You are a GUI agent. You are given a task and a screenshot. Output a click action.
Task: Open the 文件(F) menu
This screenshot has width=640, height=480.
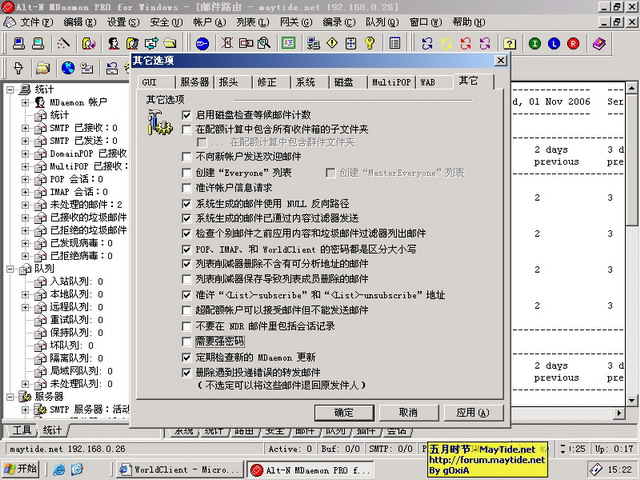point(36,22)
